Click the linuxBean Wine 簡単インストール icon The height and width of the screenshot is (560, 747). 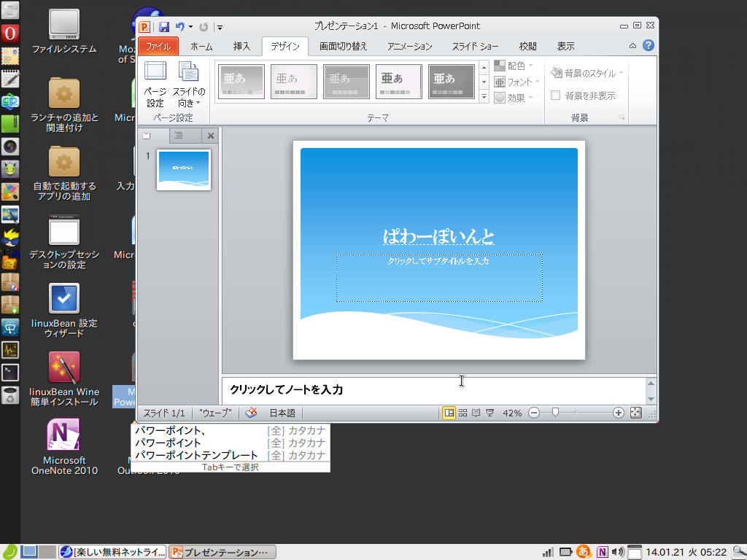pos(64,379)
